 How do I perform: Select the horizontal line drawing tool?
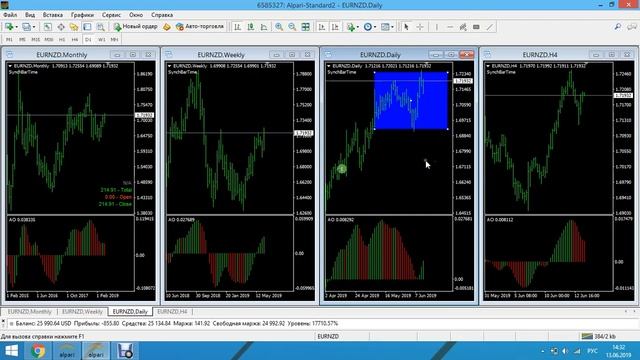point(450,27)
